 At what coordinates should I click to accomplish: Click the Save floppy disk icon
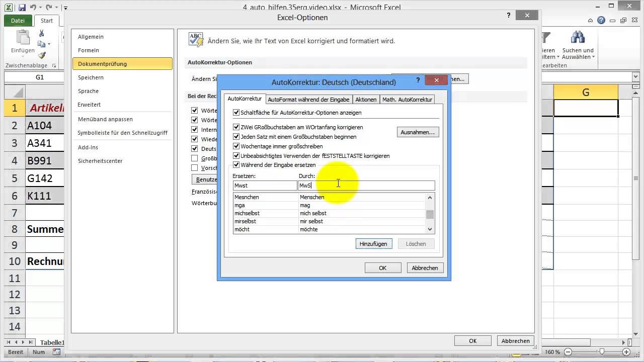tap(22, 8)
